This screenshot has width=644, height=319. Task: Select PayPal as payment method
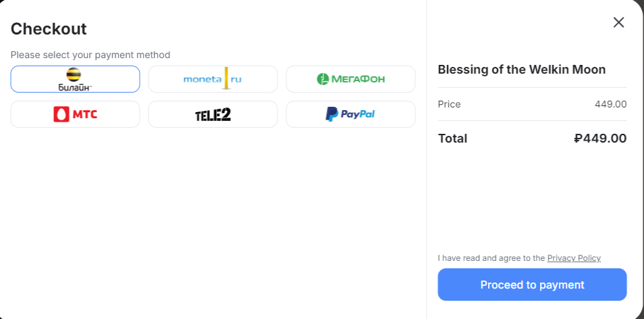pyautogui.click(x=350, y=114)
